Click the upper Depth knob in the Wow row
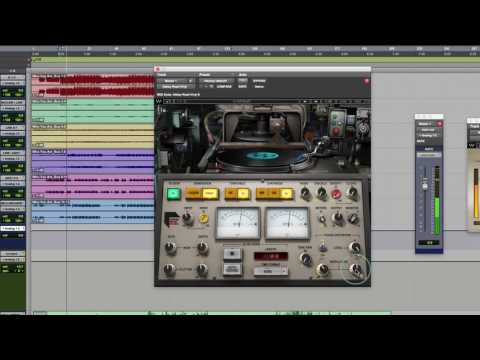The width and height of the screenshot is (480, 360). [202, 248]
